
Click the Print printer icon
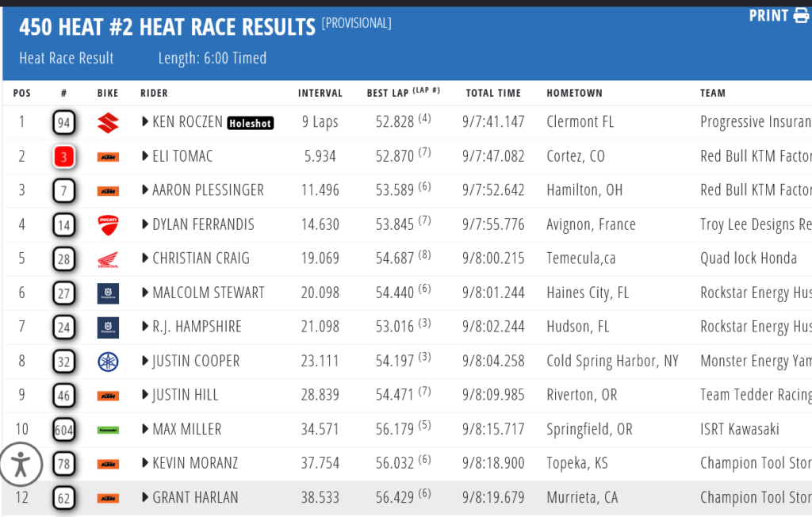pos(801,15)
